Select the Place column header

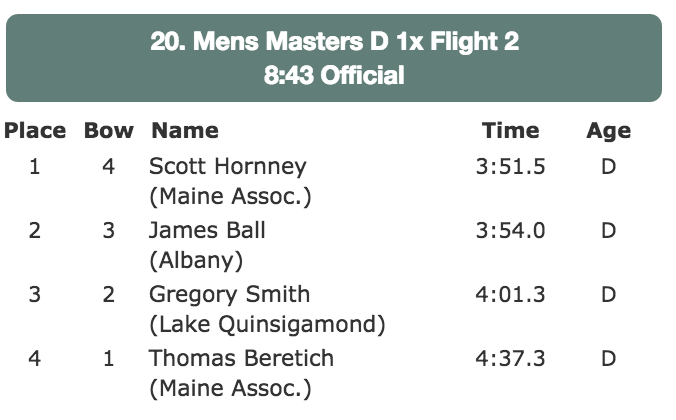35,130
